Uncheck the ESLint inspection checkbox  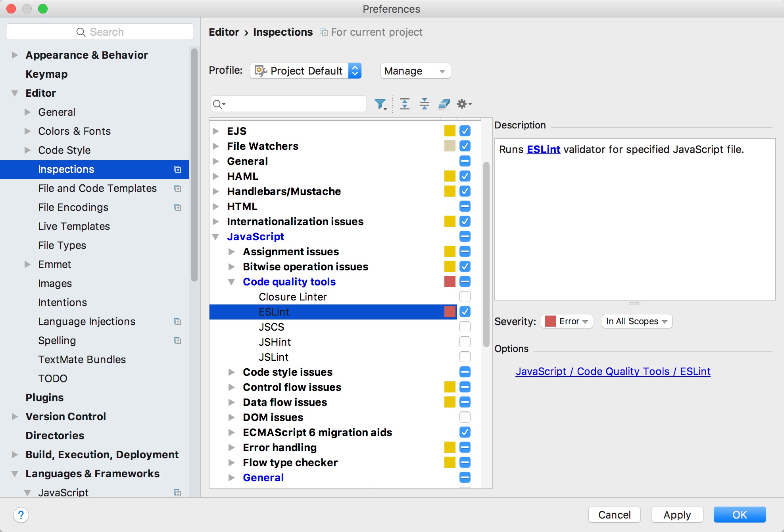465,312
